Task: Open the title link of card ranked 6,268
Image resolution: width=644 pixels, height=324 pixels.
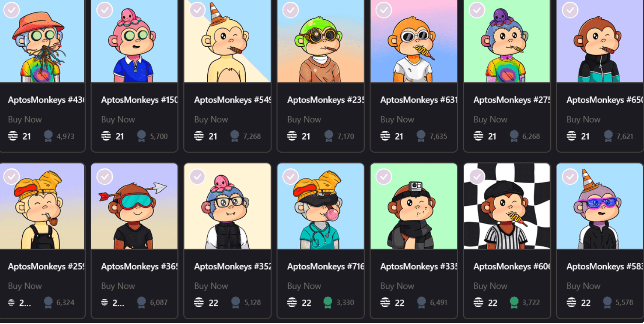Action: tap(511, 100)
